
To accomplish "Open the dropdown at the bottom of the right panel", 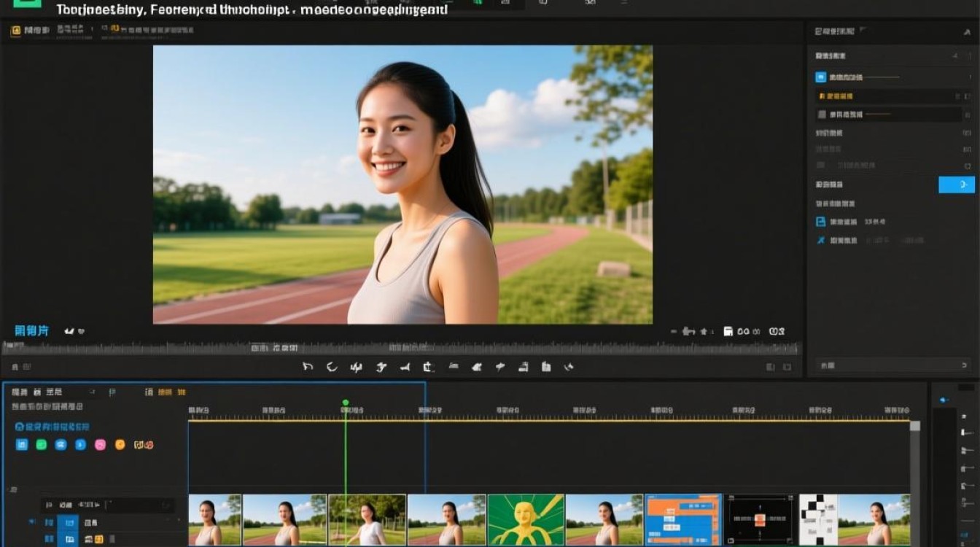I will pos(964,365).
